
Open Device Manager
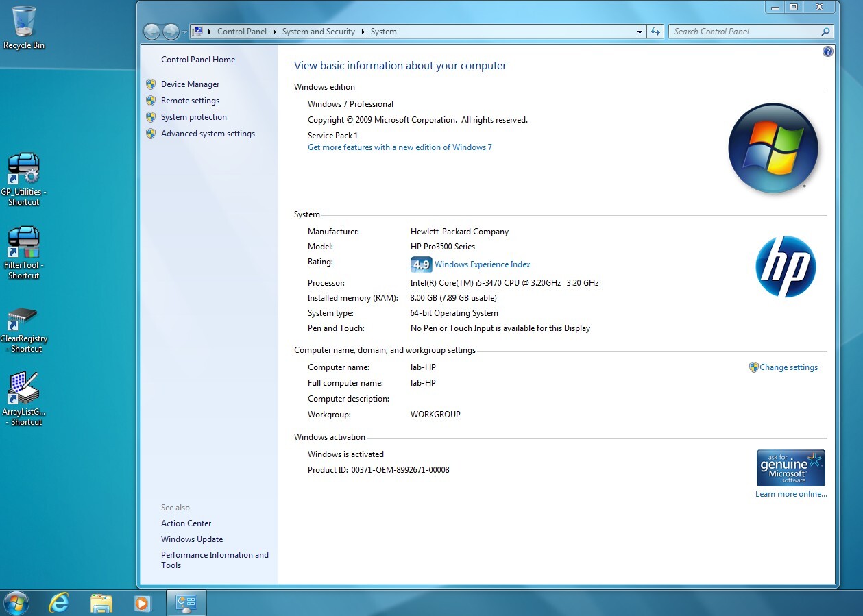click(191, 84)
